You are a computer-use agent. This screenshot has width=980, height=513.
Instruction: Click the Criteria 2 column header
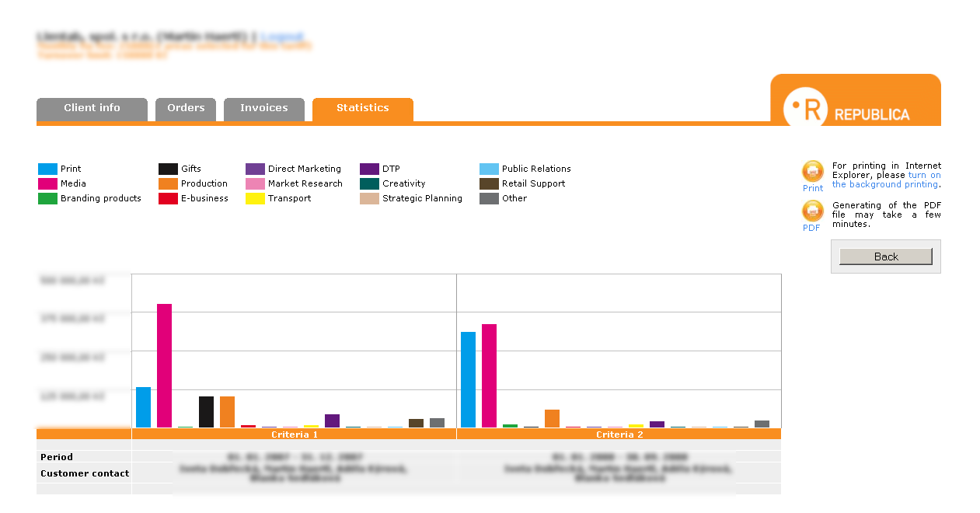619,434
